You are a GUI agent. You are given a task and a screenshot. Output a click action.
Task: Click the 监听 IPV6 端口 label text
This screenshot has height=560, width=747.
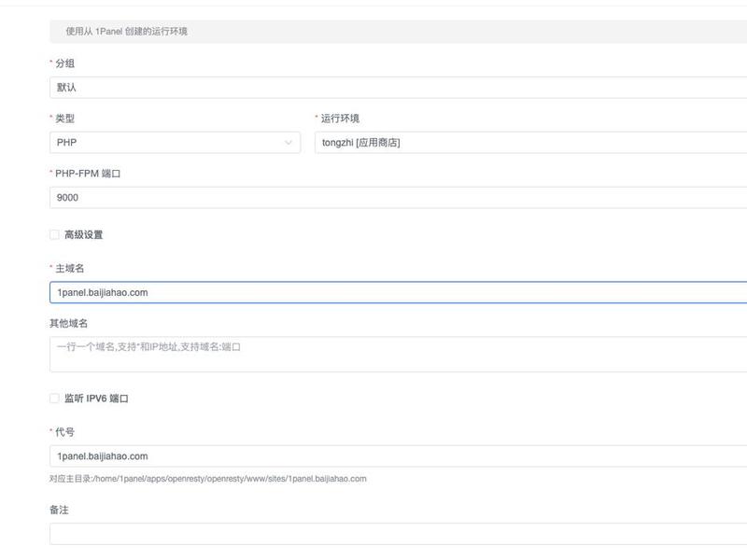tap(97, 399)
